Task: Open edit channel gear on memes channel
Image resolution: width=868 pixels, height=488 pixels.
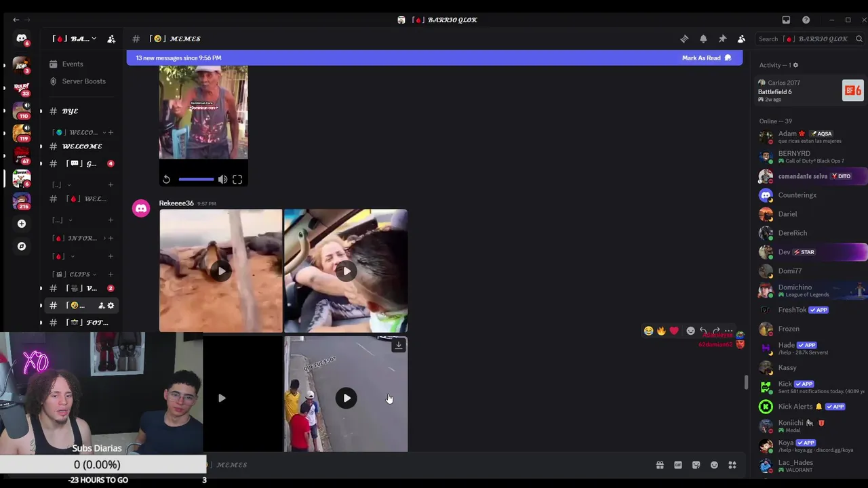Action: pos(111,306)
